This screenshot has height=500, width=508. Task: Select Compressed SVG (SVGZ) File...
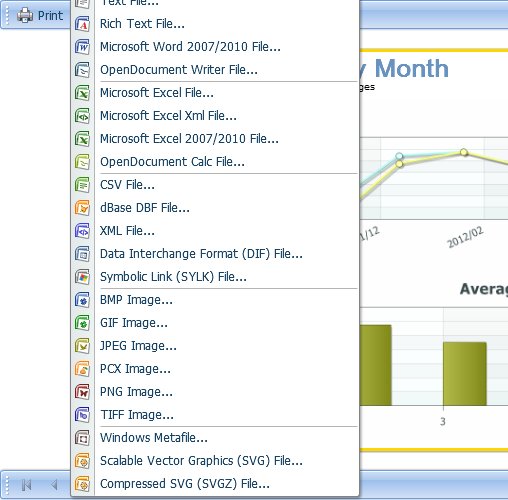[215, 484]
